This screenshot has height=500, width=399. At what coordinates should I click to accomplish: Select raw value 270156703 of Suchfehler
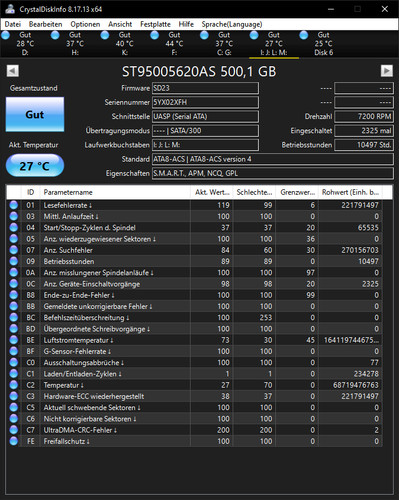(360, 250)
